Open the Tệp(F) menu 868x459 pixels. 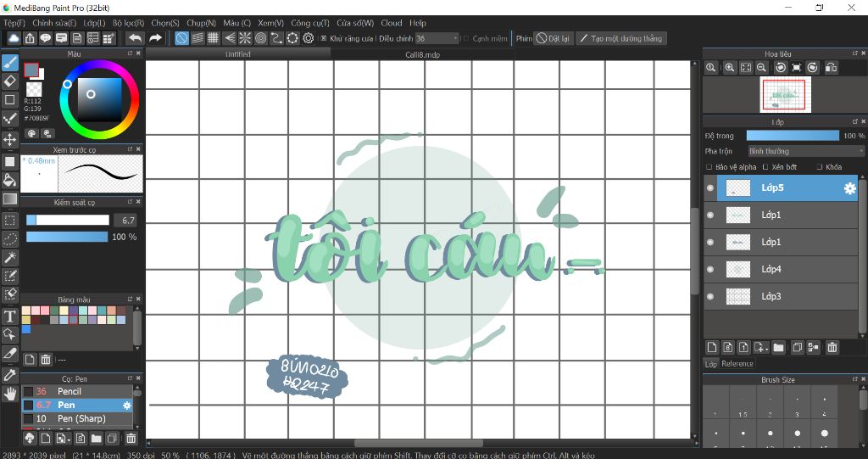[14, 23]
